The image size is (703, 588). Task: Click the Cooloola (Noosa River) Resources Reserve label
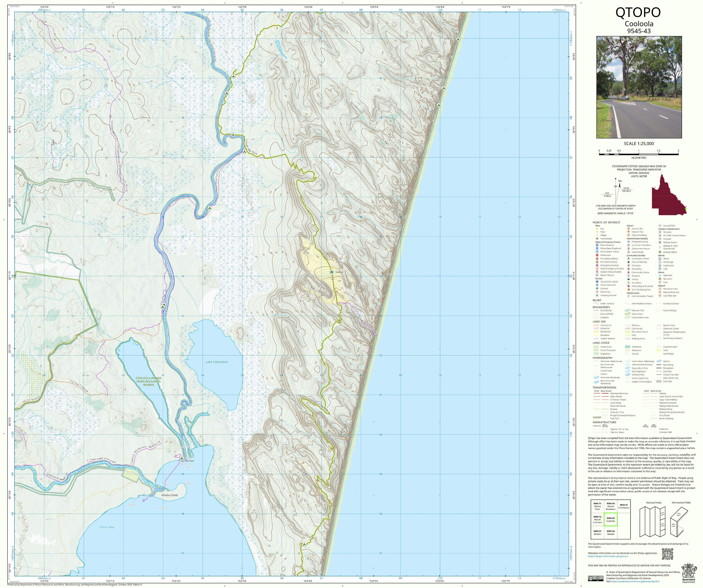pyautogui.click(x=148, y=382)
